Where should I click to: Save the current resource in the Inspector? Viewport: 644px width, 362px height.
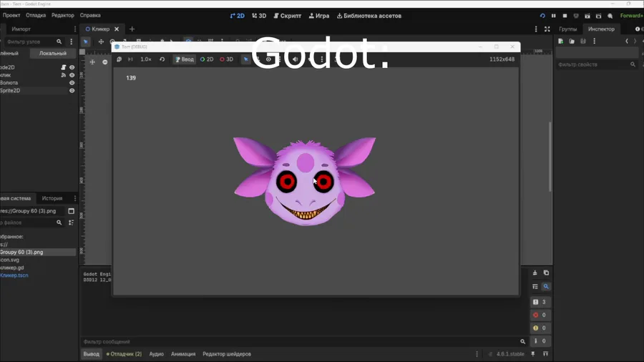coord(582,41)
